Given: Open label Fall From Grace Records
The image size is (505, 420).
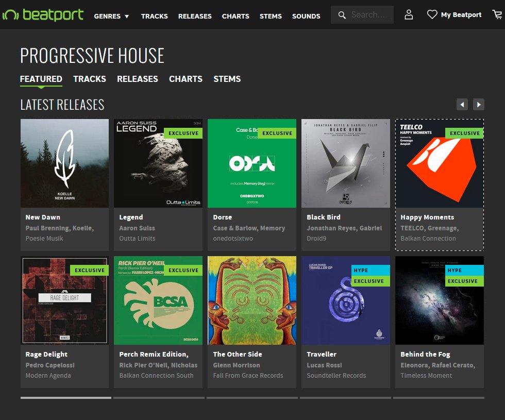Looking at the screenshot, I should pyautogui.click(x=248, y=376).
